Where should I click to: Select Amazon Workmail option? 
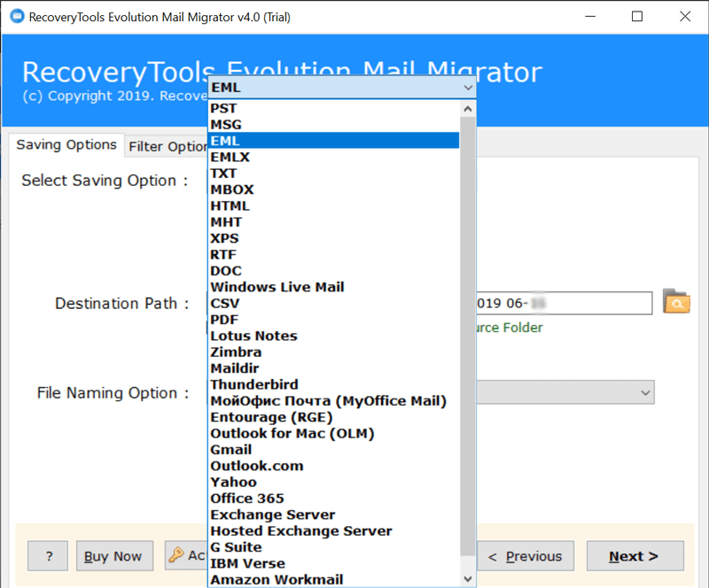tap(334, 579)
